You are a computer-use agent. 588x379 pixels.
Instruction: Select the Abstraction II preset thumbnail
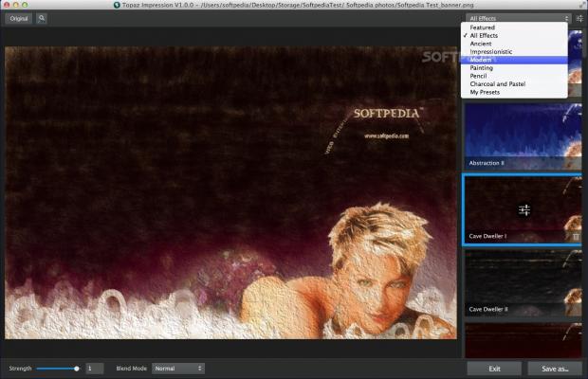pos(522,135)
